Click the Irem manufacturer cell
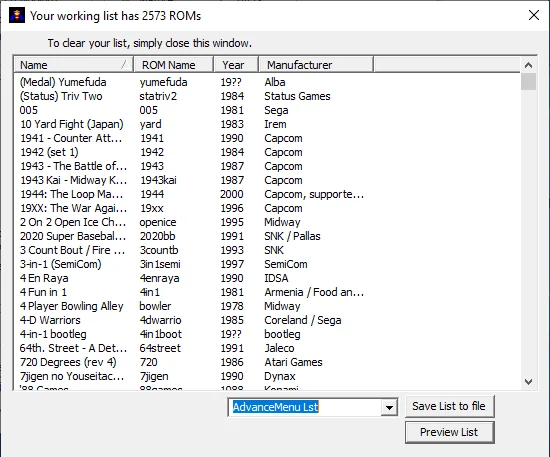The width and height of the screenshot is (550, 457). 275,124
